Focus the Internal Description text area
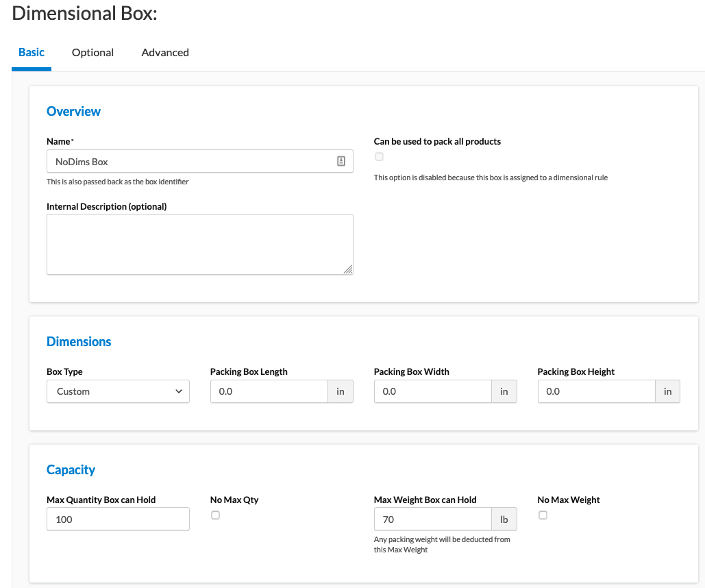705x588 pixels. tap(199, 244)
